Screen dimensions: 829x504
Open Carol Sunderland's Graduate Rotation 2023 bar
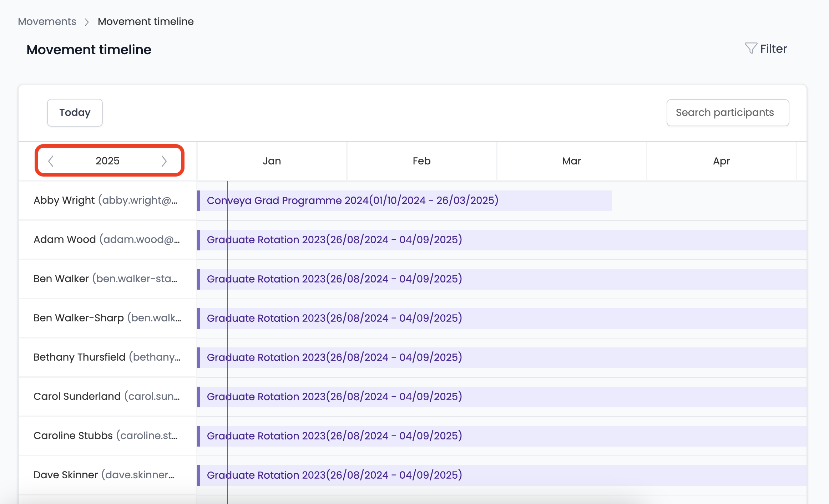pyautogui.click(x=502, y=397)
